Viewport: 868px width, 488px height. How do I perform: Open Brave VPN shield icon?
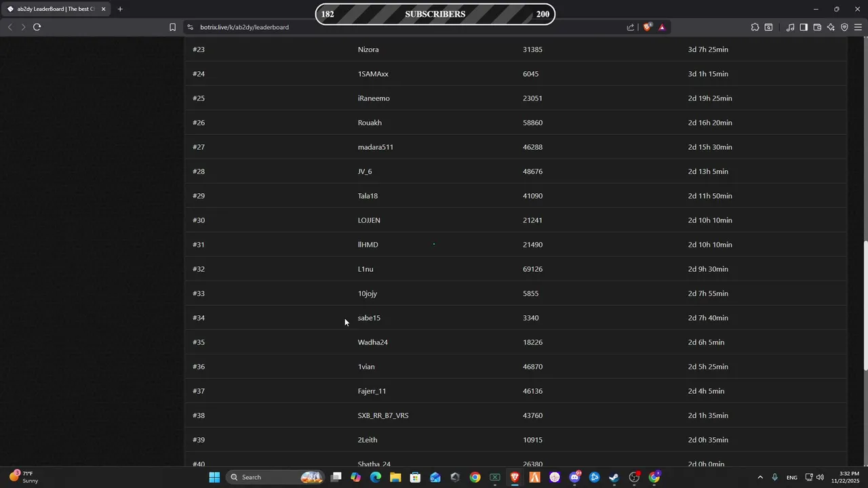pos(844,27)
